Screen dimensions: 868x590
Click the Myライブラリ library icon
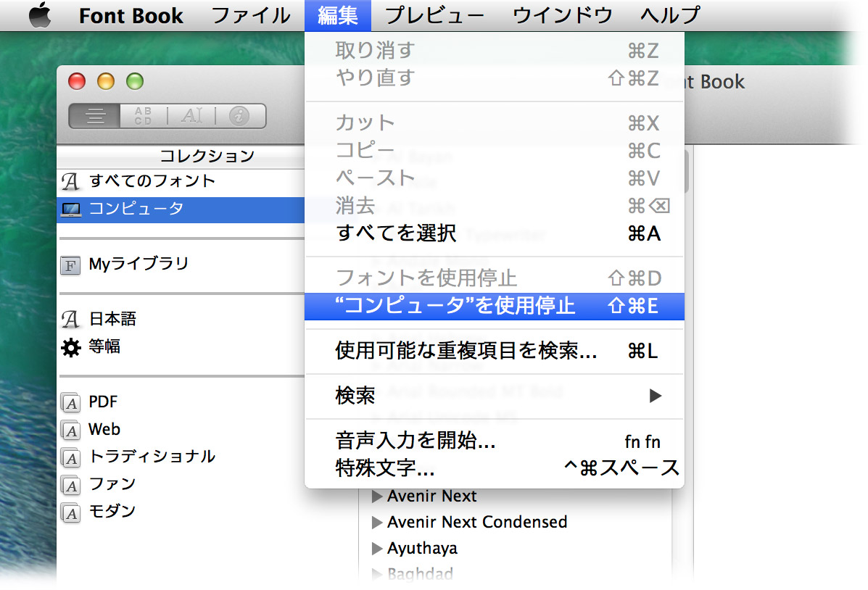click(x=70, y=265)
